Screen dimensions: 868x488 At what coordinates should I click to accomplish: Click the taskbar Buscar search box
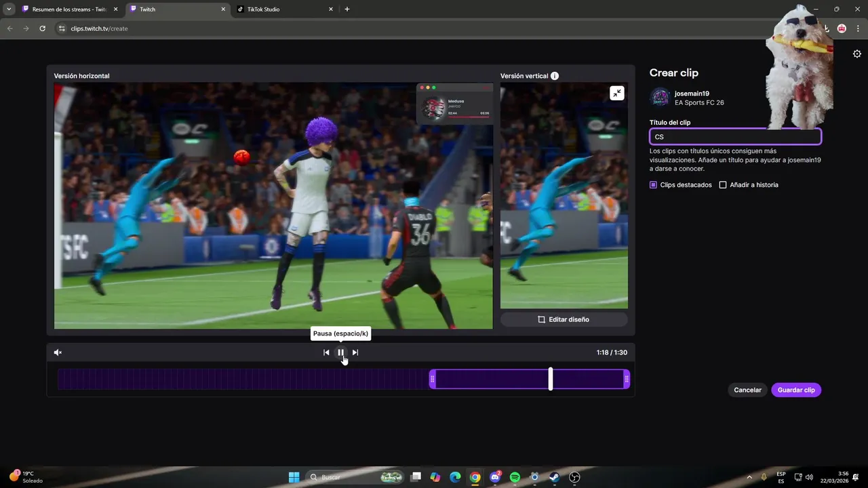(355, 477)
